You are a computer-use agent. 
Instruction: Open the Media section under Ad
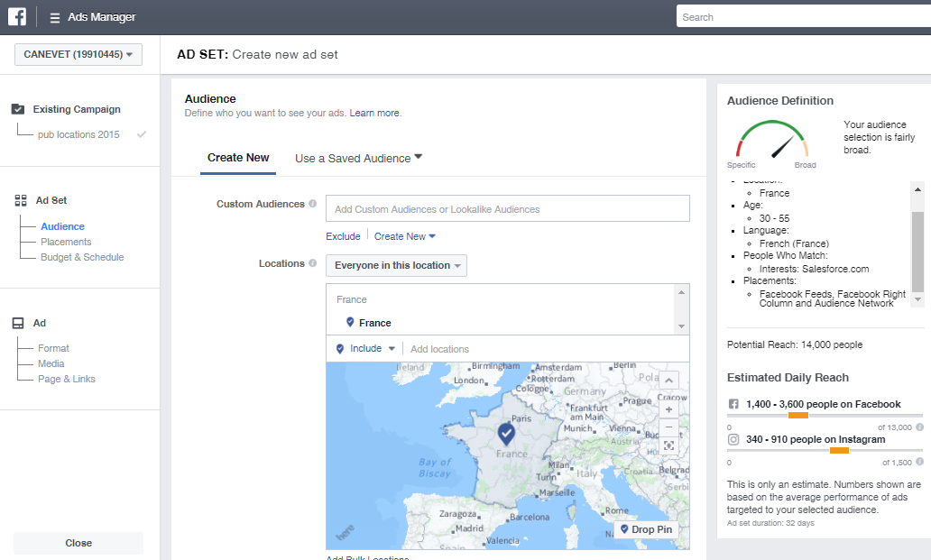coord(51,363)
